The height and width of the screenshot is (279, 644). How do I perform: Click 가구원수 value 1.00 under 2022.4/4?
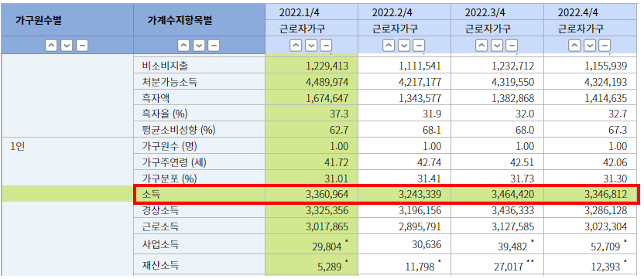(615, 146)
